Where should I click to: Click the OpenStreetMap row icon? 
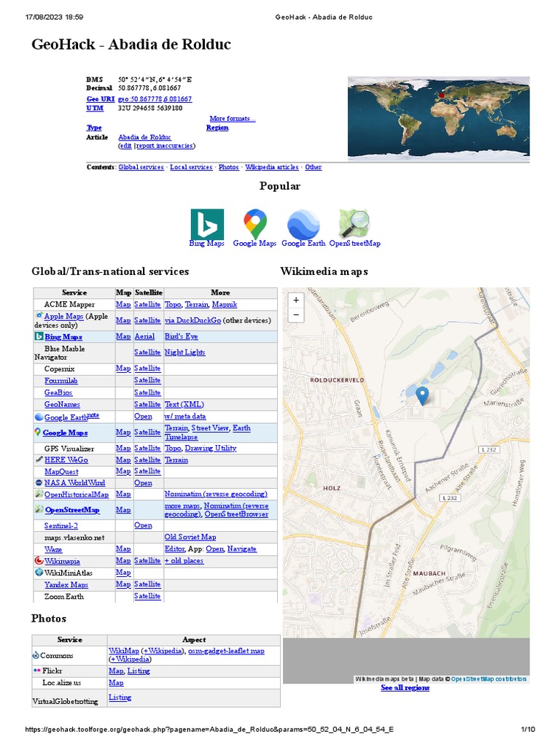pos(39,509)
